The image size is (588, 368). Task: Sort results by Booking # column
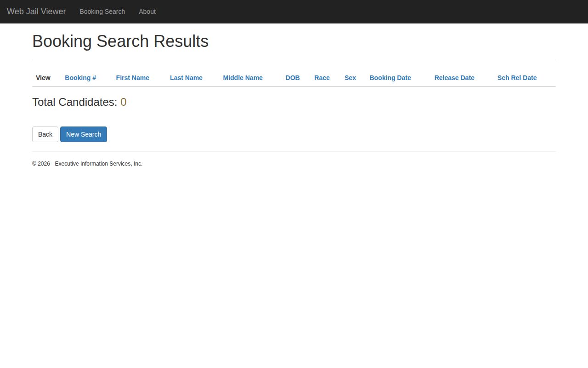coord(80,78)
